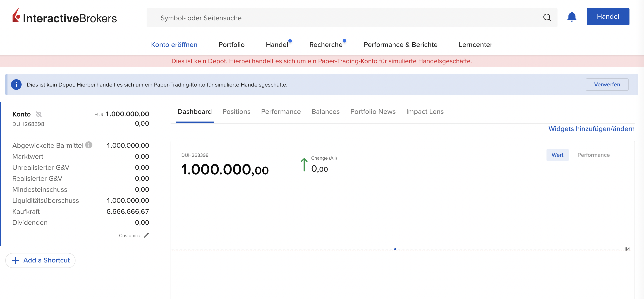644x299 pixels.
Task: Click the search magnifier icon
Action: tap(547, 17)
